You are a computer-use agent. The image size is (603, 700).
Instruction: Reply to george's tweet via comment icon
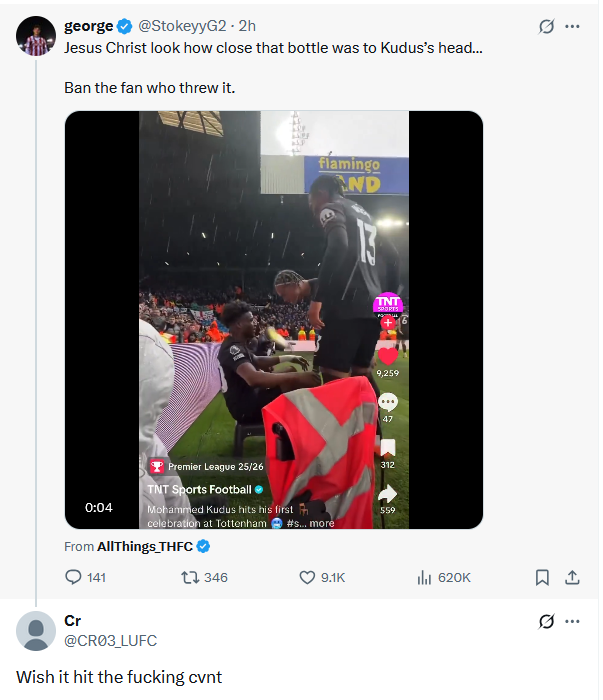click(x=73, y=577)
